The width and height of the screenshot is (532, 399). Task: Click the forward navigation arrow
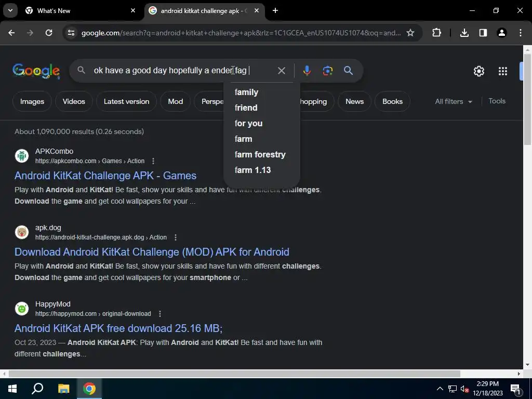(30, 33)
